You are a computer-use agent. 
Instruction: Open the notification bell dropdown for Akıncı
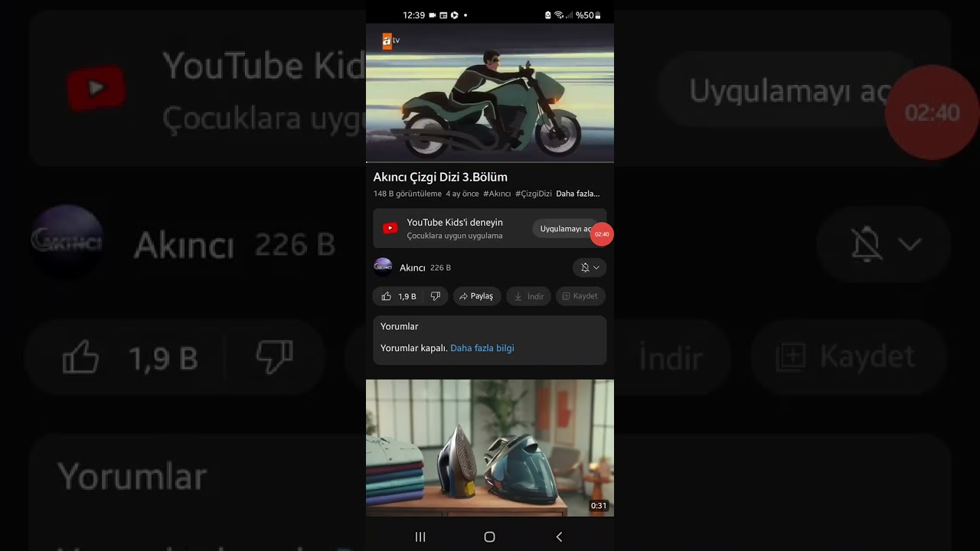[590, 268]
